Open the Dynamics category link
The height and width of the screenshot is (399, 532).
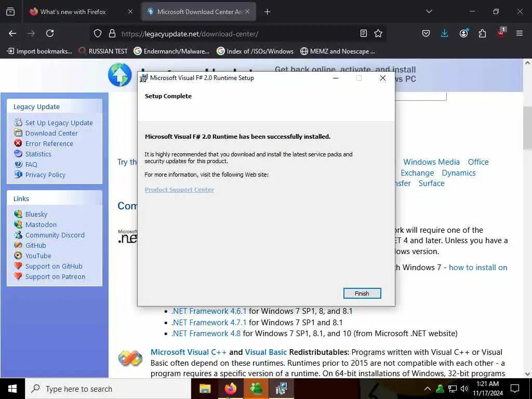pyautogui.click(x=459, y=172)
